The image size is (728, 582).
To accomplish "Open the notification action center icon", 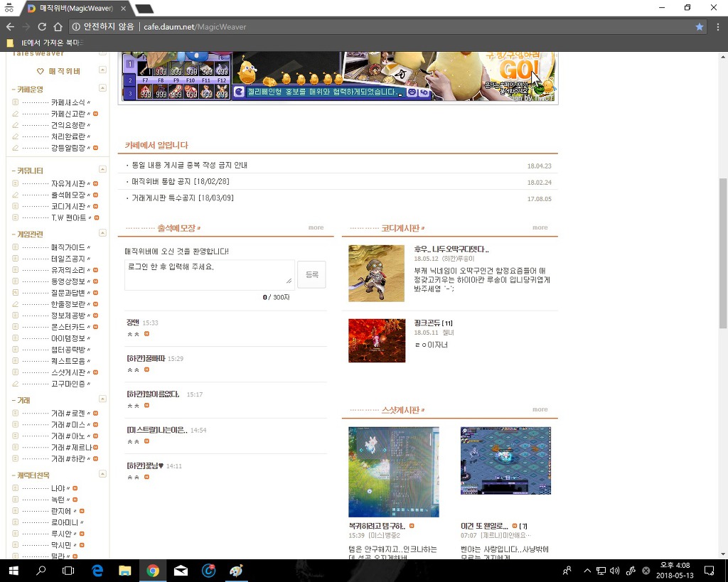I will click(710, 571).
